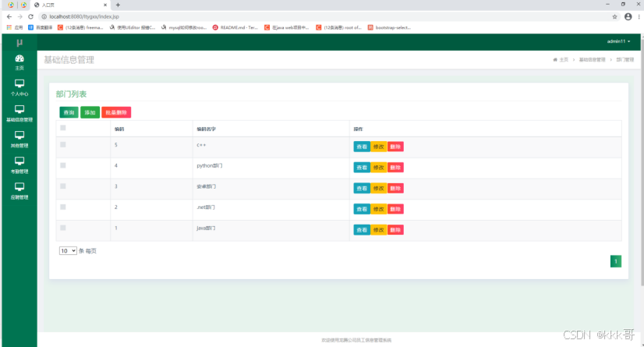Expand the admin11 user dropdown

(x=618, y=41)
